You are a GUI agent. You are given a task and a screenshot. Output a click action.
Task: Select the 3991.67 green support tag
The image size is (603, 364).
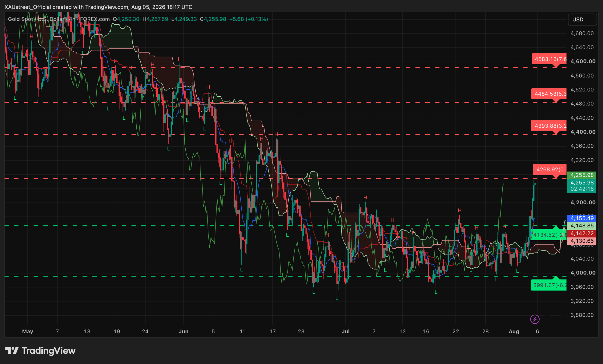click(x=548, y=285)
